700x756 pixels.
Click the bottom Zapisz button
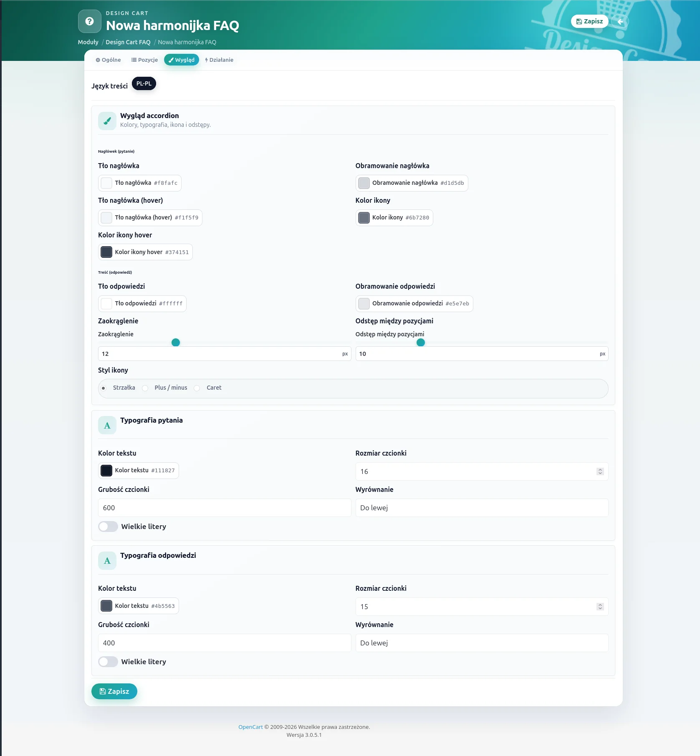114,691
